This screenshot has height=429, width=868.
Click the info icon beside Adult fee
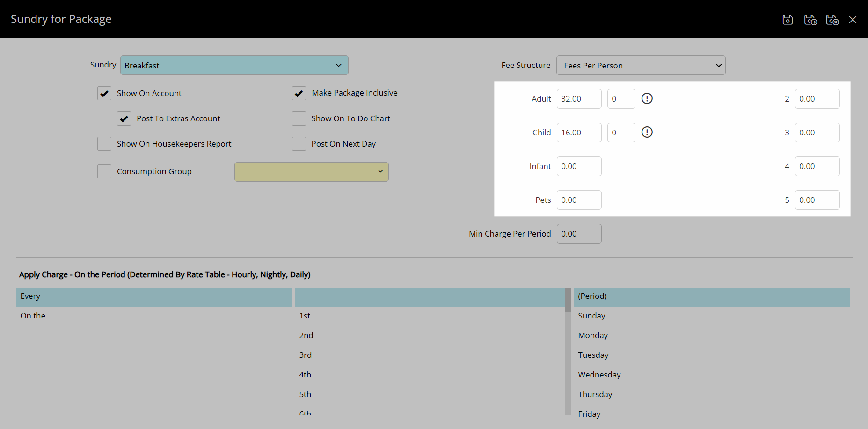tap(647, 98)
